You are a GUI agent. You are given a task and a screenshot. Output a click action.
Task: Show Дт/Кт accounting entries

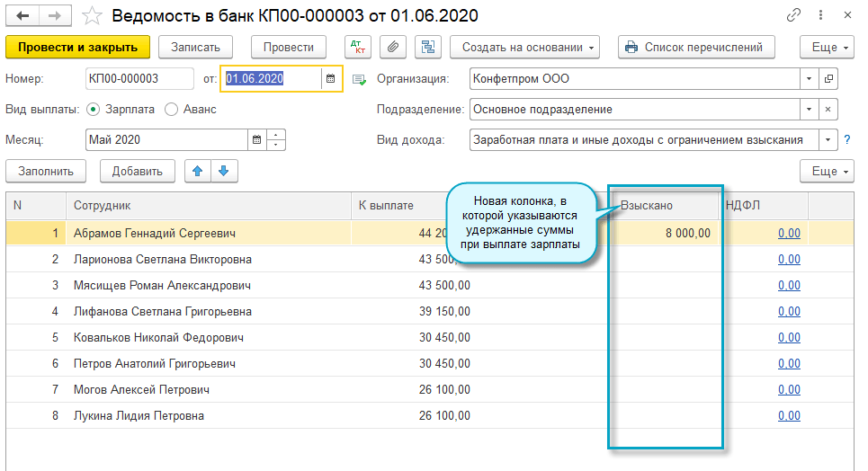[359, 47]
